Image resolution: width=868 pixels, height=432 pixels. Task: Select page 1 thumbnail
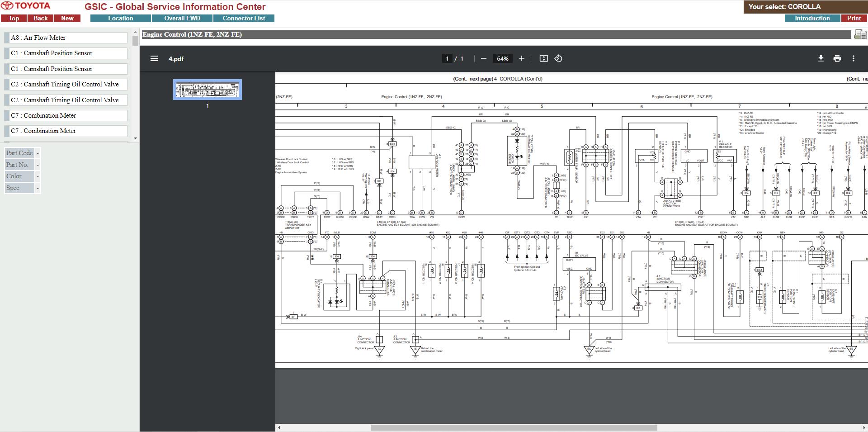(x=208, y=90)
